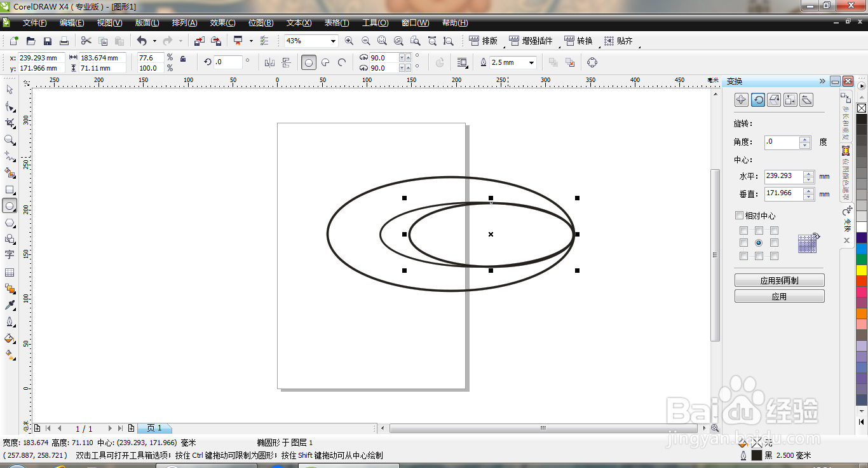Select the Eyedropper tool

point(10,305)
